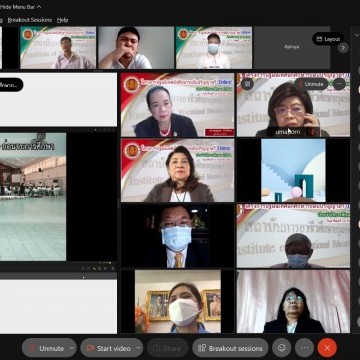Select the dark tile with orange tie participant
This screenshot has width=360, height=360.
tap(178, 236)
